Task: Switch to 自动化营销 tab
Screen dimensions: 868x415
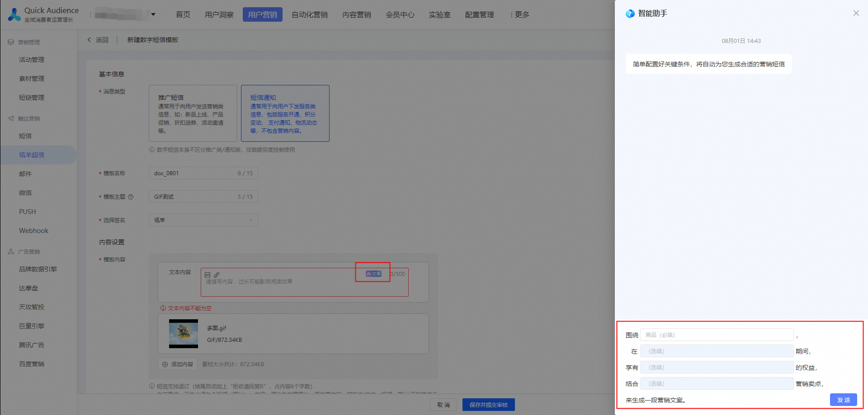Action: tap(310, 14)
